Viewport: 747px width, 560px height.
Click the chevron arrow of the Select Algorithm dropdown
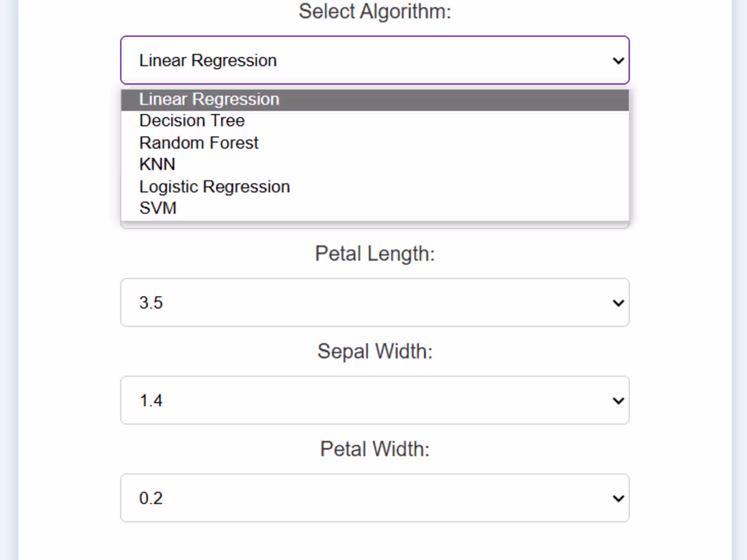click(x=618, y=60)
